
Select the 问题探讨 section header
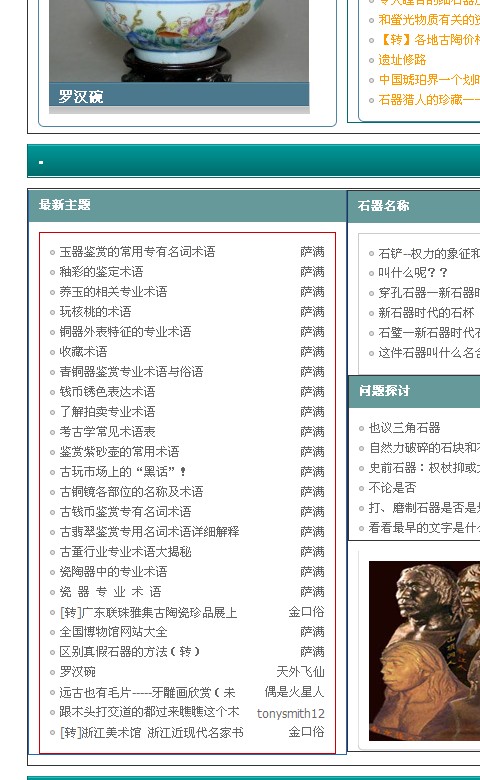pyautogui.click(x=384, y=391)
